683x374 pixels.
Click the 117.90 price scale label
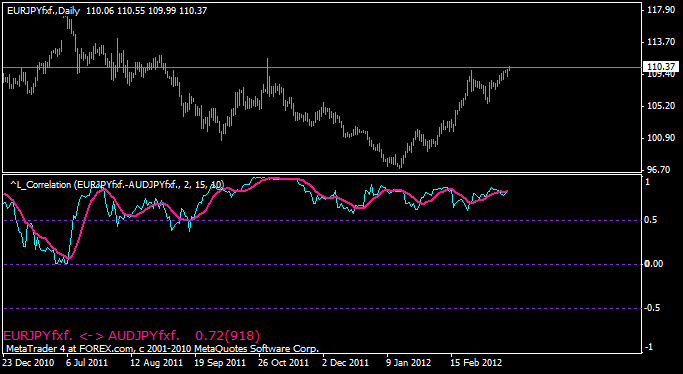[661, 10]
